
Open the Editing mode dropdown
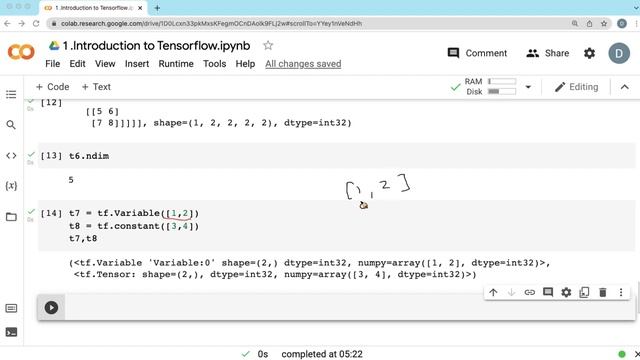coord(576,87)
